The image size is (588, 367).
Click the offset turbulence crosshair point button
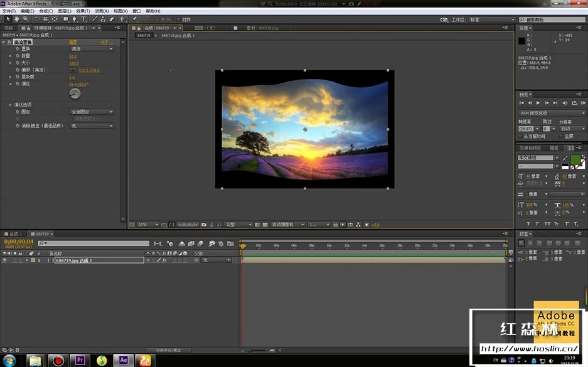(x=73, y=70)
